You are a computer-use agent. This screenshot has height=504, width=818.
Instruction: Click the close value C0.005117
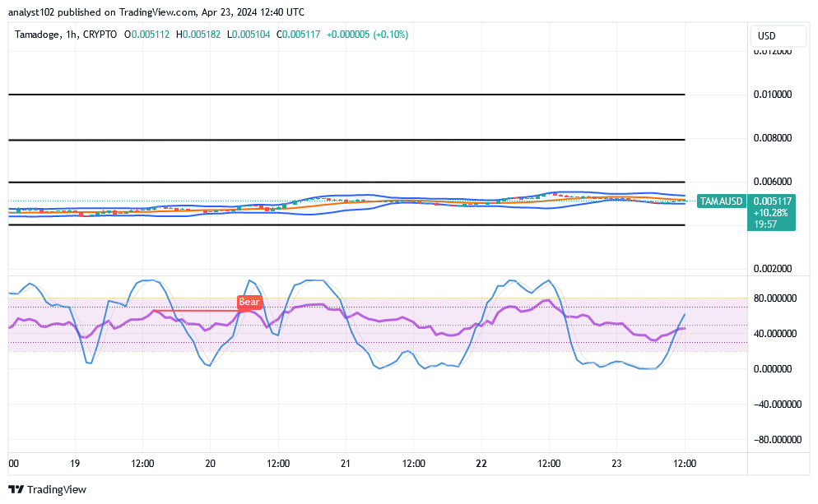pyautogui.click(x=299, y=35)
